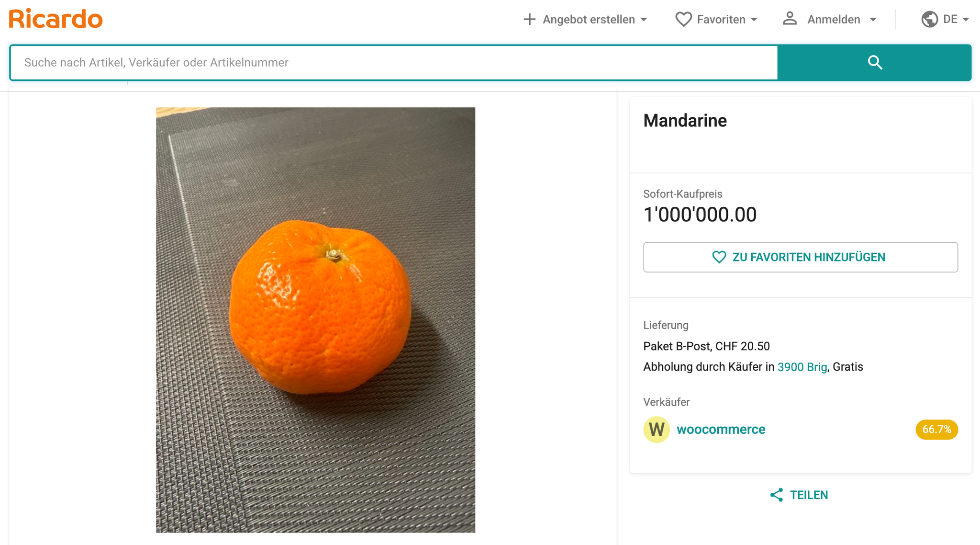Visit the woocommerce seller profile
Image resolution: width=980 pixels, height=545 pixels.
coord(721,430)
